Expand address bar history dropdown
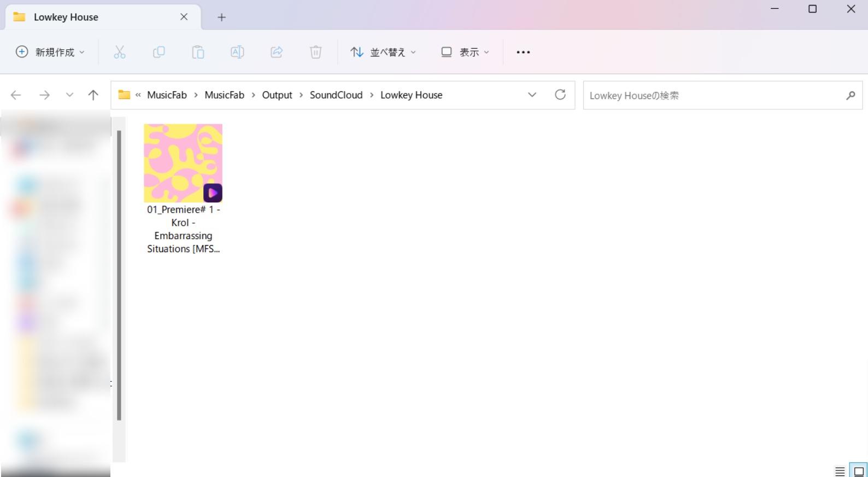Image resolution: width=868 pixels, height=477 pixels. click(532, 95)
